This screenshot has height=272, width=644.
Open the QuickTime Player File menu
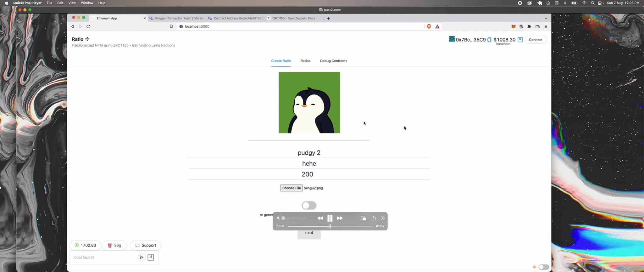(49, 3)
